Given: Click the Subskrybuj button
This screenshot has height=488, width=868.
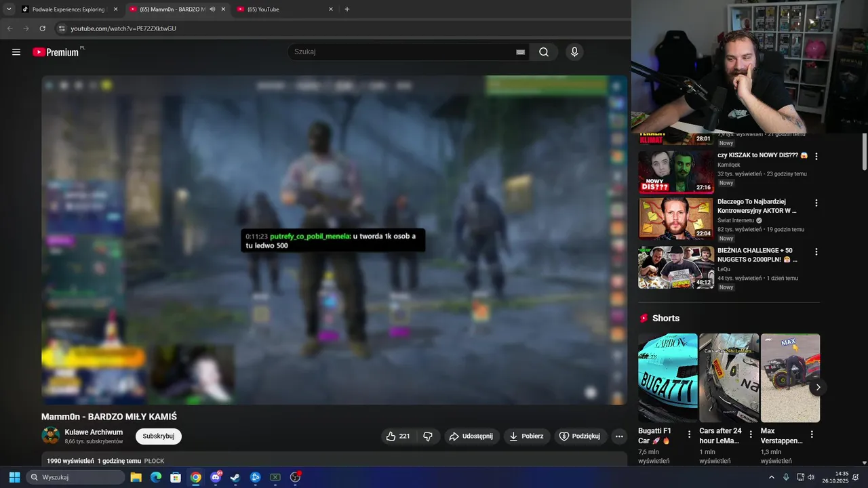Looking at the screenshot, I should (x=159, y=436).
